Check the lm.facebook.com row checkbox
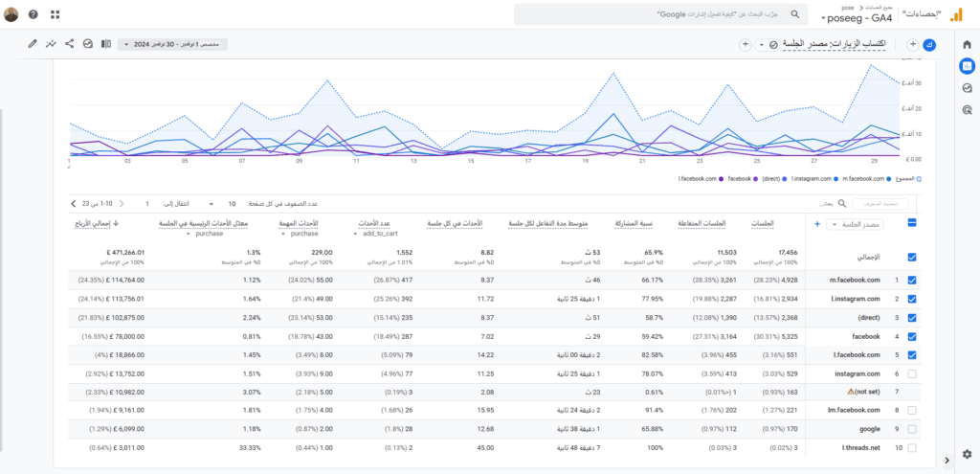The image size is (980, 474). click(911, 410)
